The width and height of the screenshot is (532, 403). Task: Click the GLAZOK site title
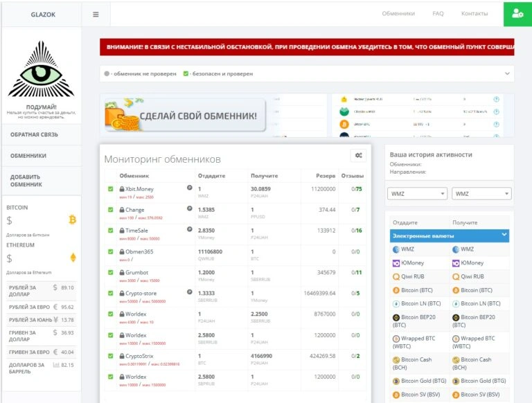pos(43,15)
